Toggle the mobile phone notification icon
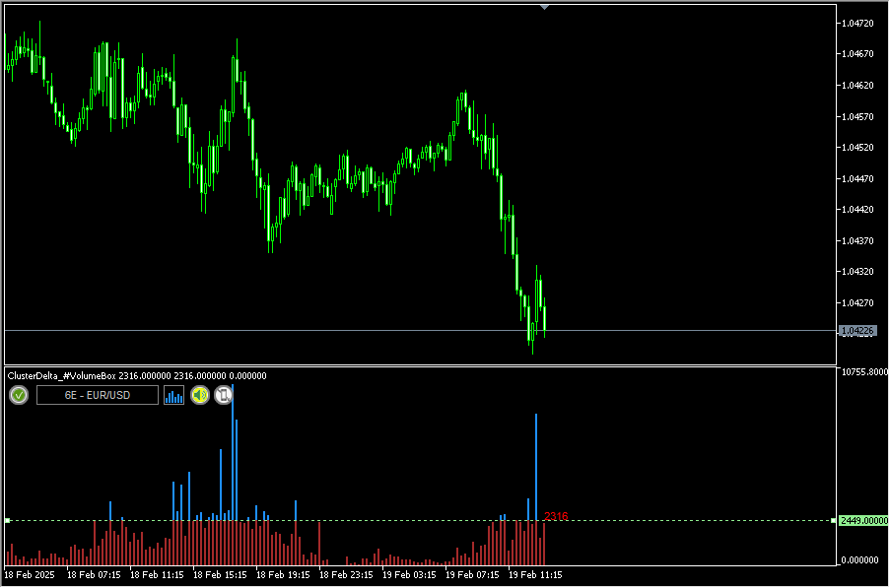Image resolution: width=890 pixels, height=588 pixels. click(x=224, y=395)
